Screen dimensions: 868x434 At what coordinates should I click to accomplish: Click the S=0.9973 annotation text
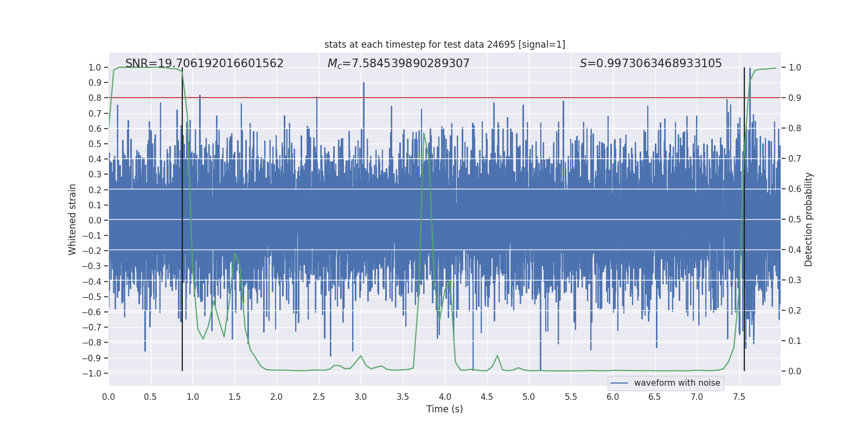[x=650, y=63]
